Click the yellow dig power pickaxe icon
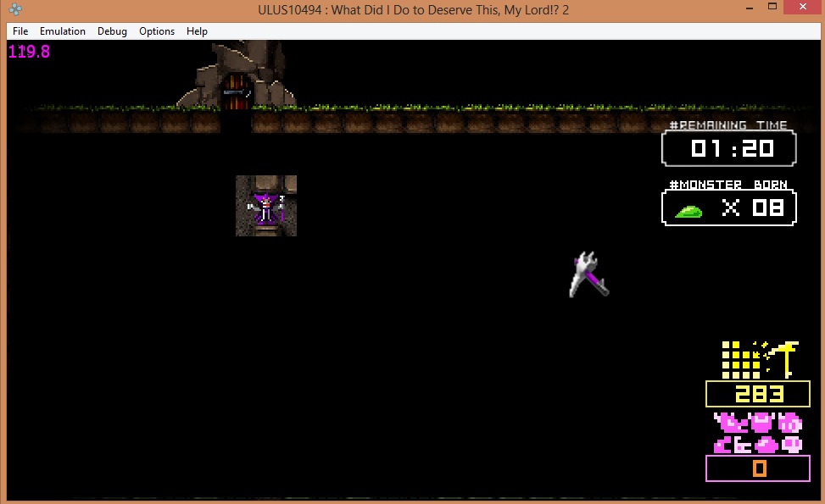 (x=785, y=358)
